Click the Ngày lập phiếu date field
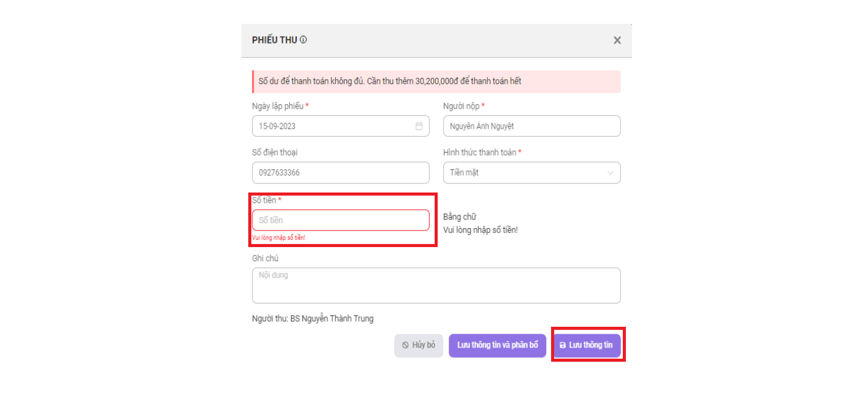The image size is (868, 412). (x=341, y=126)
